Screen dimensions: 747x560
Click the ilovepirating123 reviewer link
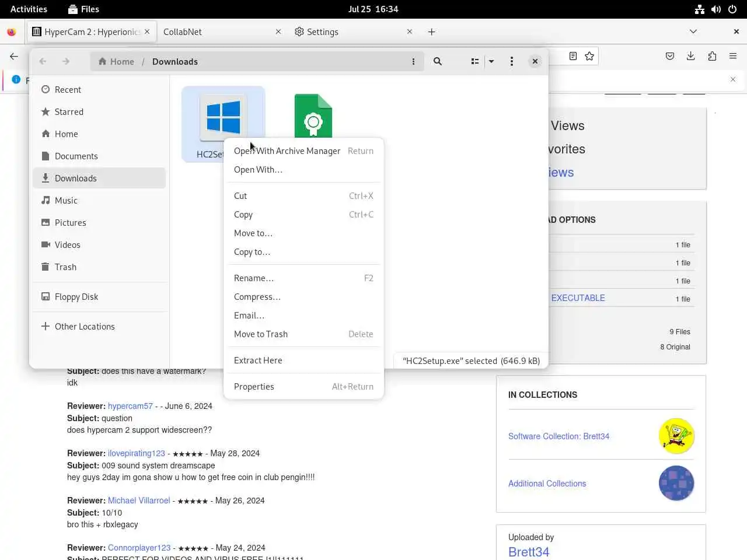pyautogui.click(x=137, y=453)
